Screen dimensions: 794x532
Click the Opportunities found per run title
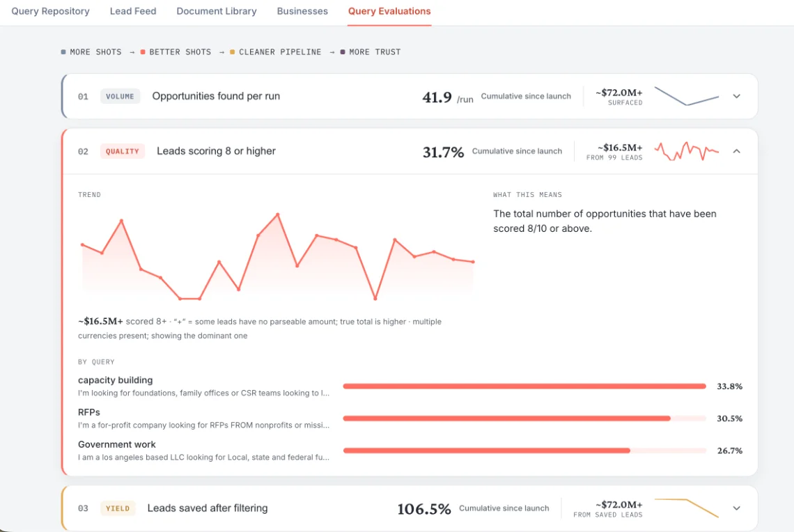pyautogui.click(x=216, y=96)
